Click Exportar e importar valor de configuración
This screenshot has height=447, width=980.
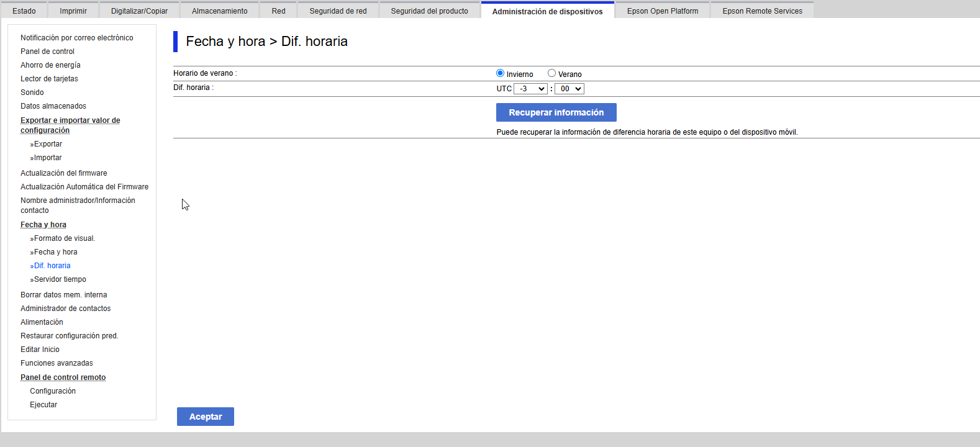pyautogui.click(x=70, y=125)
